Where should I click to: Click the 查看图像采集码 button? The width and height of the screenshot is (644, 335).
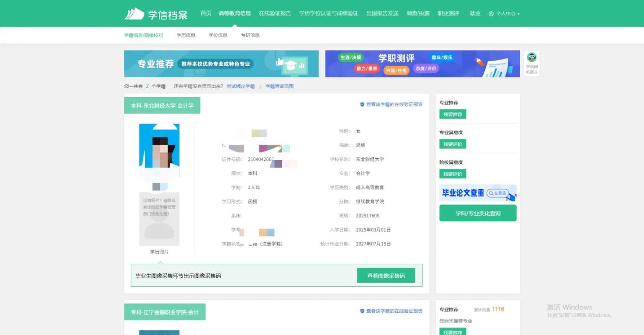pos(386,276)
